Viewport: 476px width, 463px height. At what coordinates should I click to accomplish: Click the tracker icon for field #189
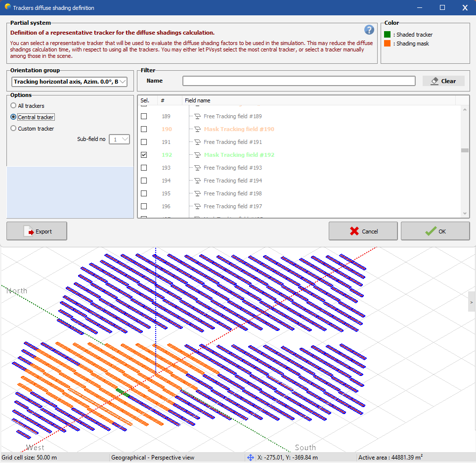pos(198,116)
